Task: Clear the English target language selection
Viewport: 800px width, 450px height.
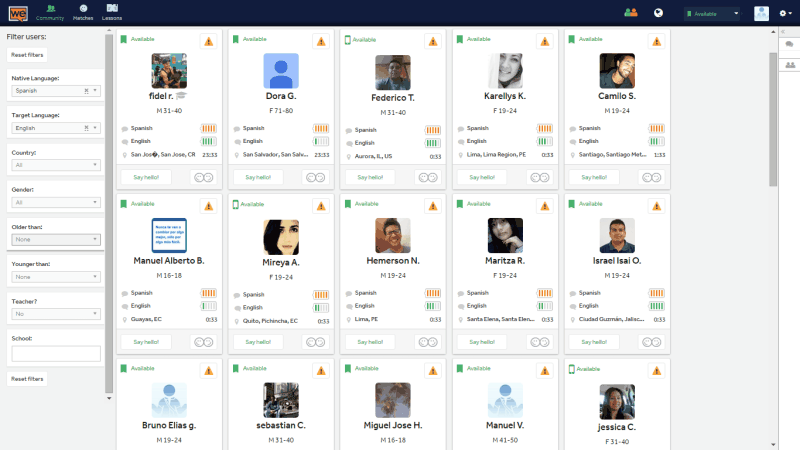Action: (x=86, y=128)
